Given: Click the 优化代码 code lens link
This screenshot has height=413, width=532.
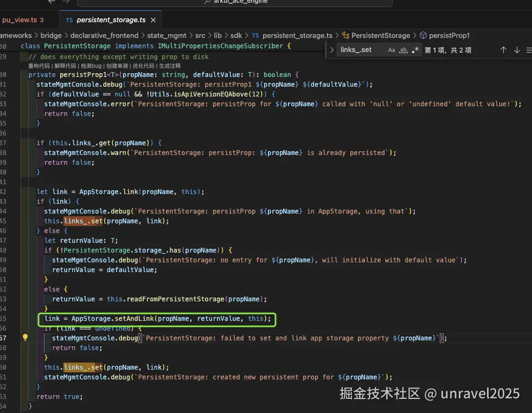Looking at the screenshot, I should (x=143, y=66).
